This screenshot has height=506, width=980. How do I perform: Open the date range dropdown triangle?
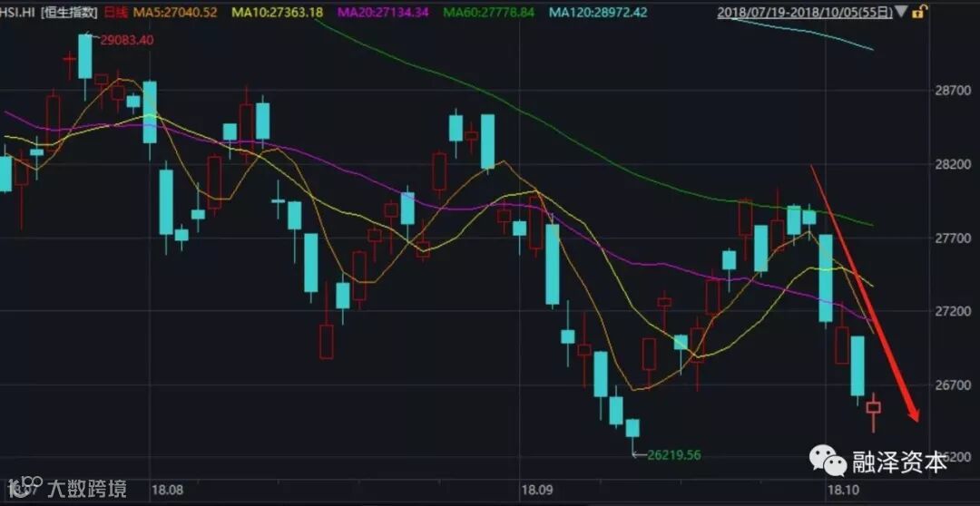[x=901, y=13]
